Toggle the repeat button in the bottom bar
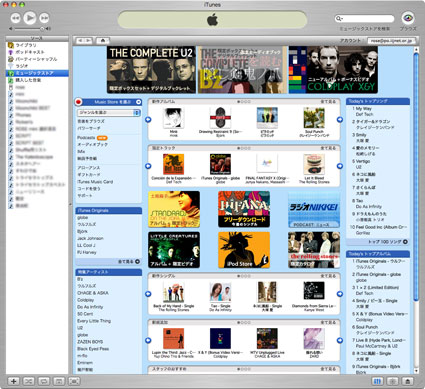The width and height of the screenshot is (425, 389). [44, 381]
